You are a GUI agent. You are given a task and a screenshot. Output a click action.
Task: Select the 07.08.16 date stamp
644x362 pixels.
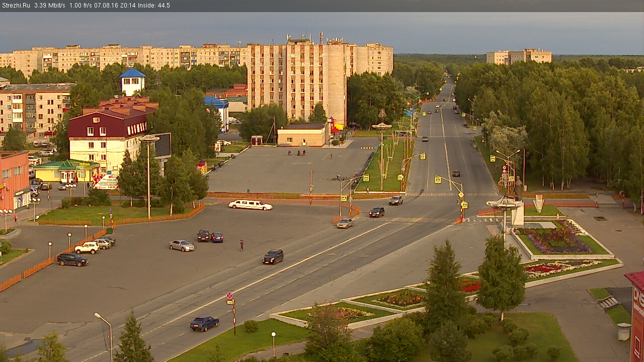coord(106,6)
